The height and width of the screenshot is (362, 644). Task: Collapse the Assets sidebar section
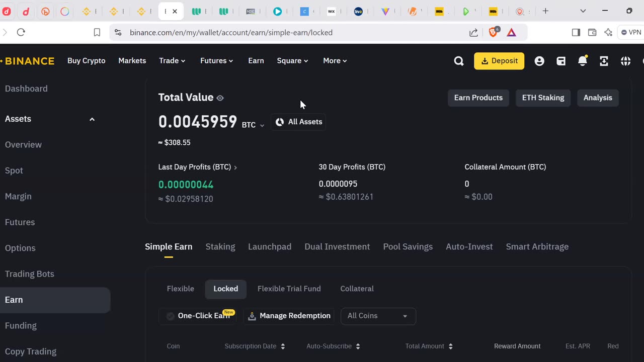(92, 119)
